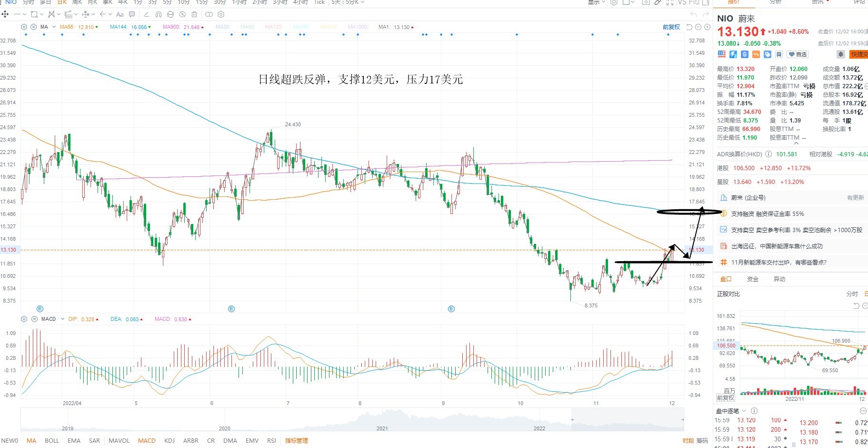
Task: Reset chart zoom with the revert icon
Action: [x=689, y=27]
